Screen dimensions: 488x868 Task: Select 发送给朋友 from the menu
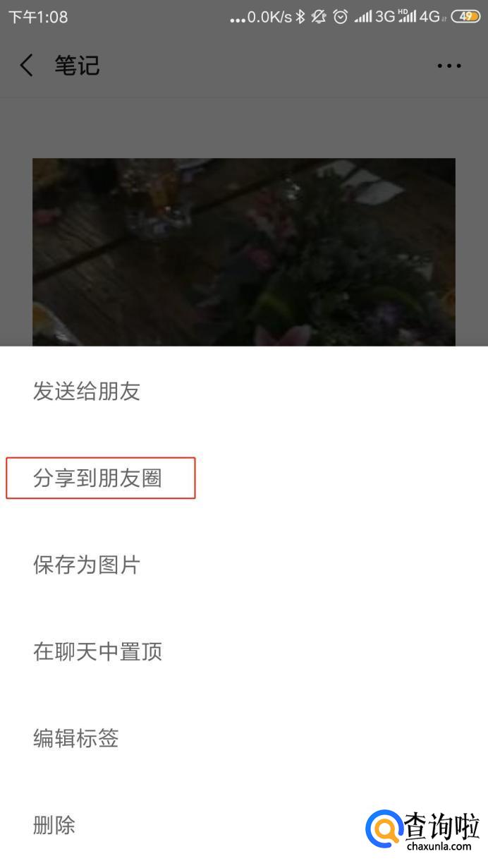click(x=87, y=391)
